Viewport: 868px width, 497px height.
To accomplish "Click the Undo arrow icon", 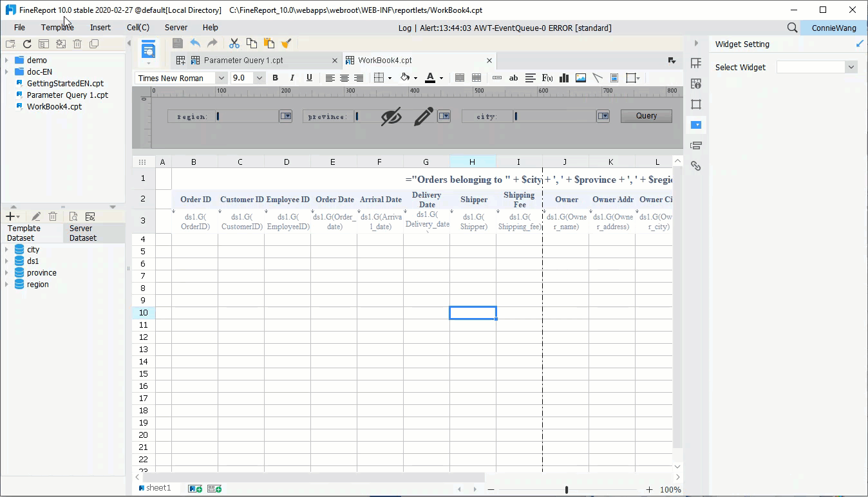I will [x=195, y=43].
